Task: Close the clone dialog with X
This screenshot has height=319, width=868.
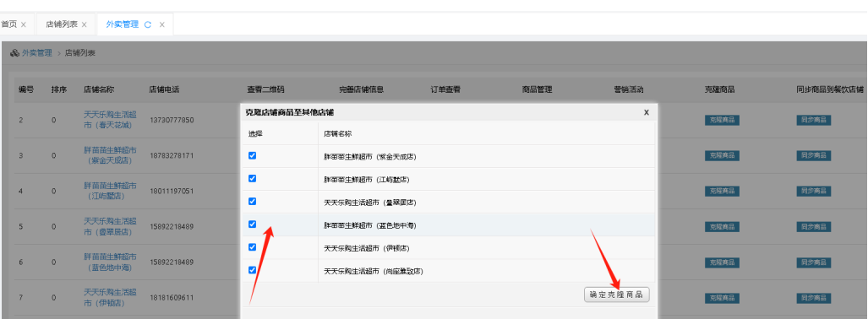Action: pyautogui.click(x=646, y=112)
